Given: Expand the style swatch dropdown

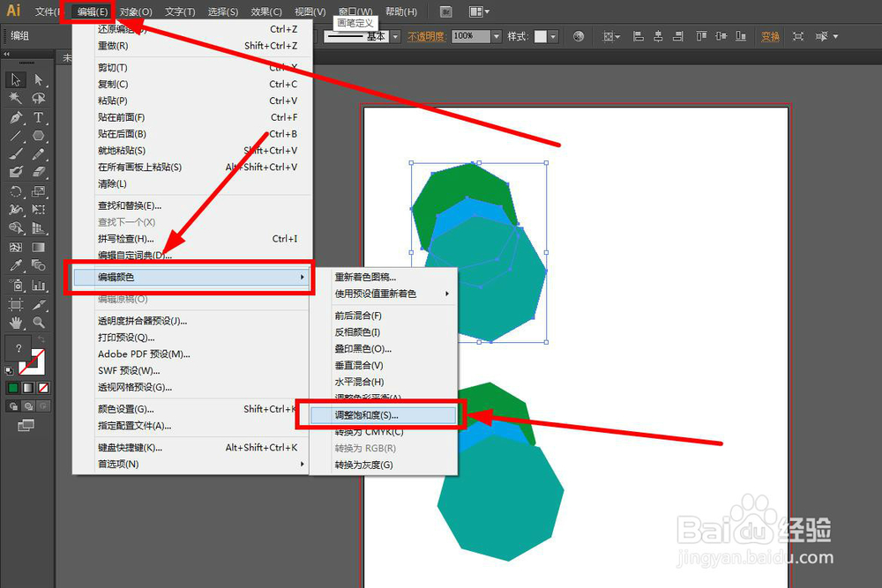Looking at the screenshot, I should click(x=554, y=36).
